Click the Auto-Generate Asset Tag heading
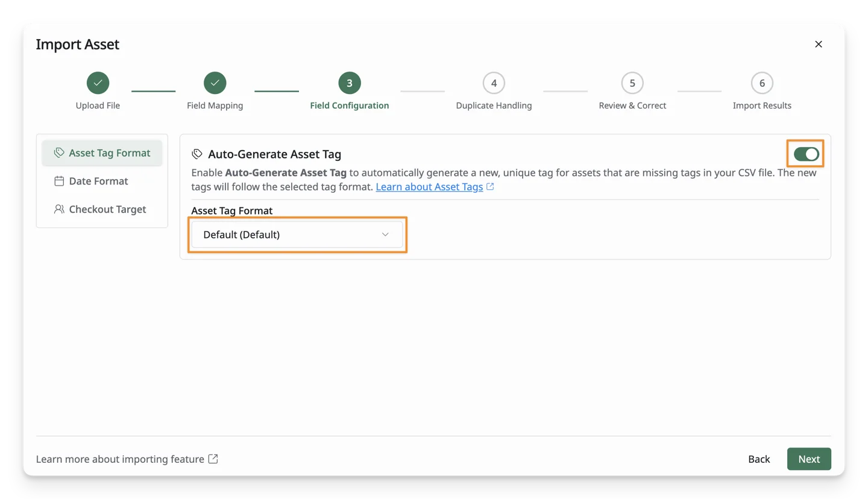Image resolution: width=868 pixels, height=499 pixels. (275, 154)
